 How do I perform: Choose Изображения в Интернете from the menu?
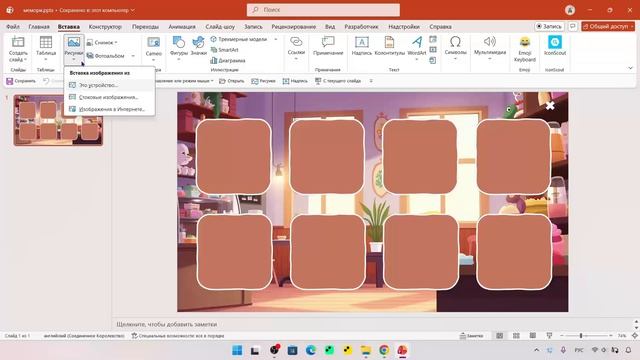pyautogui.click(x=109, y=109)
